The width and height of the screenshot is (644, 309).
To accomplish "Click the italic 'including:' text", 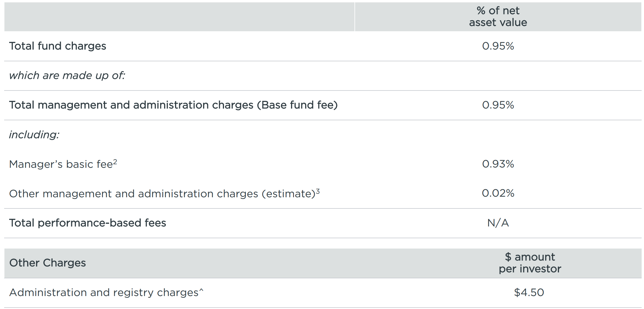I will 34,135.
